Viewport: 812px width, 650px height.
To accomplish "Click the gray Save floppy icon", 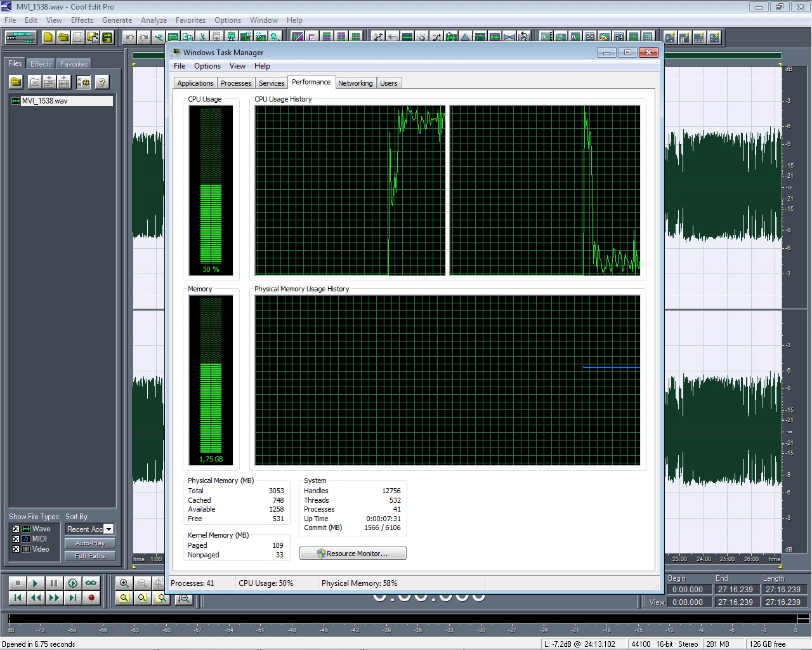I will point(77,37).
